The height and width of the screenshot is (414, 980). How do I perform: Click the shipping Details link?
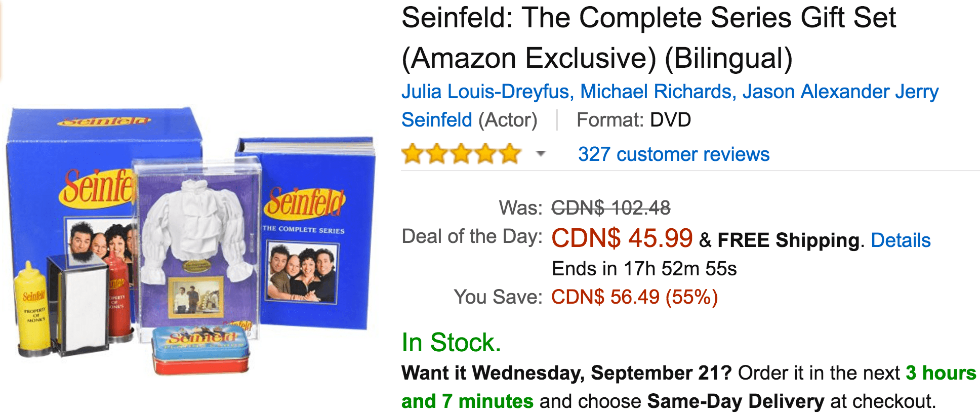click(x=901, y=240)
